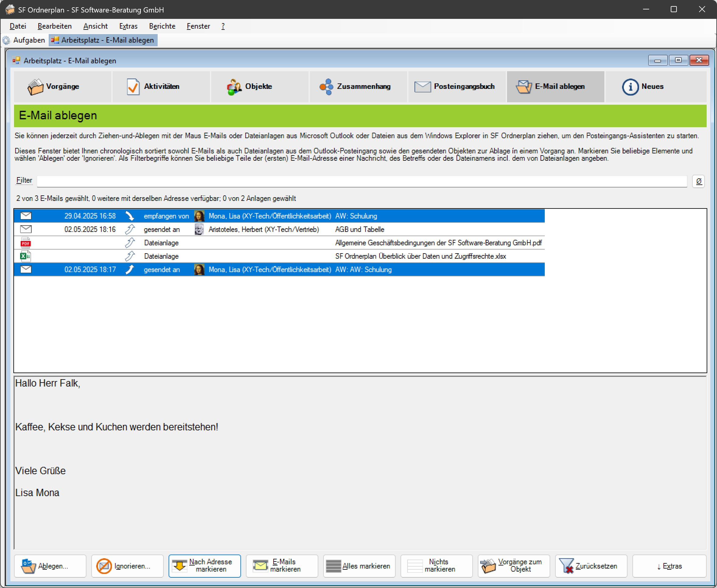Open the Objekte tab

260,87
